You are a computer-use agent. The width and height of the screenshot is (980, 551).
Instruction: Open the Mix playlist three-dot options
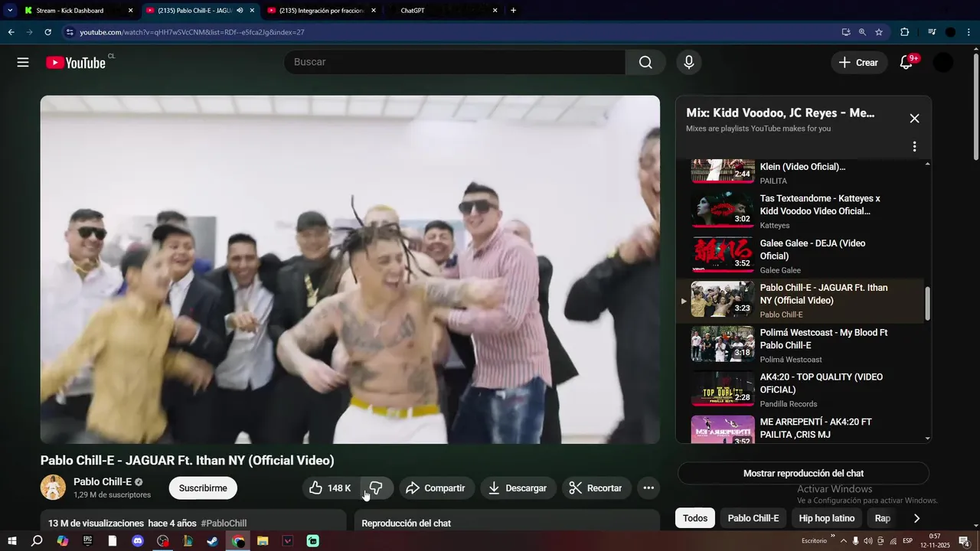point(914,146)
